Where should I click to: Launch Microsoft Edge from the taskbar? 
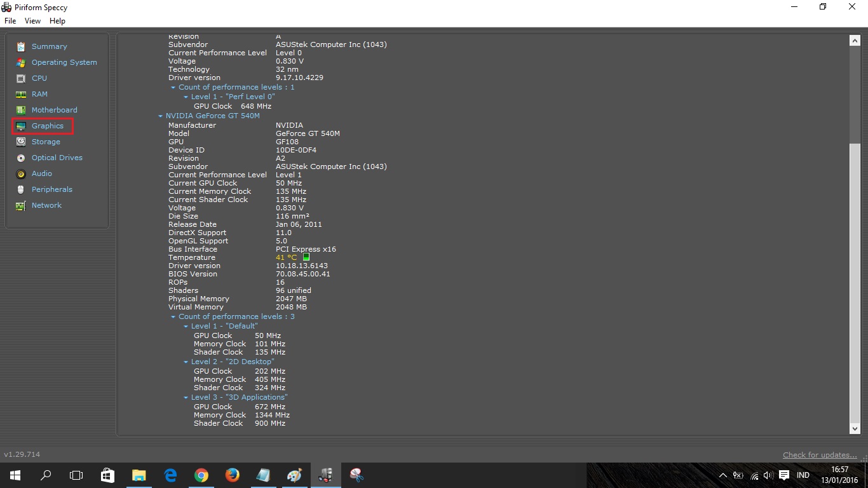[170, 475]
